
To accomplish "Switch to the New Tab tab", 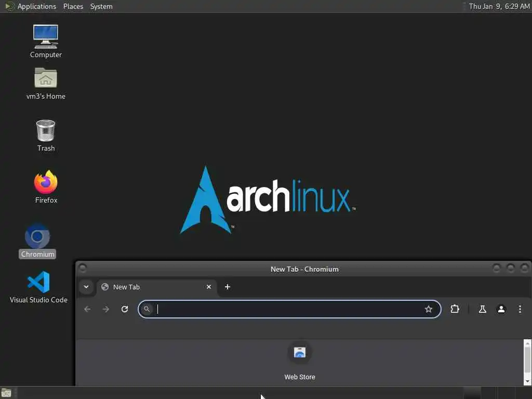I will coord(157,287).
